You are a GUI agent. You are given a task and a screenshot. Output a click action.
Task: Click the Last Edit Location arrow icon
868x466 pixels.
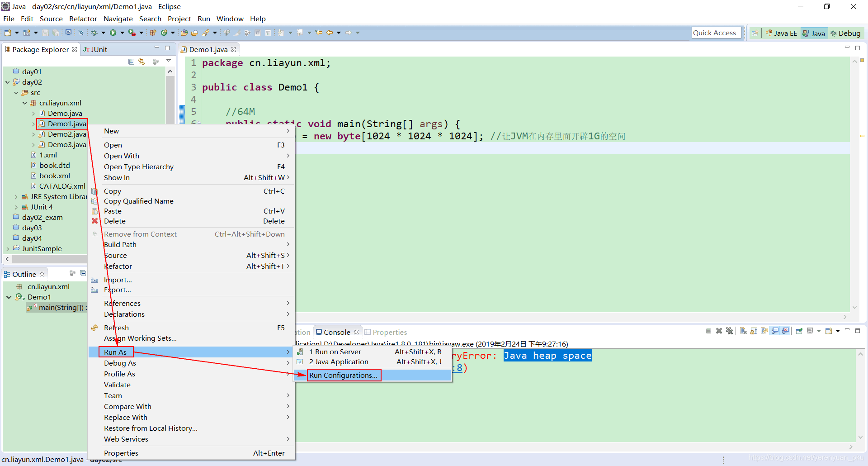(x=318, y=33)
